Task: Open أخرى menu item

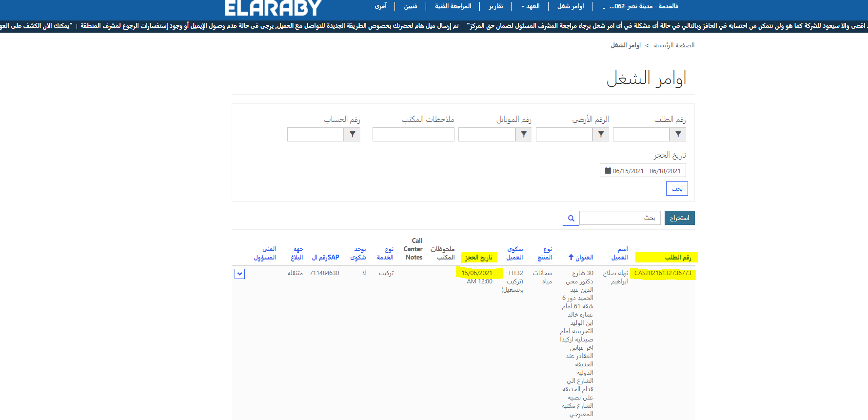Action: [380, 6]
